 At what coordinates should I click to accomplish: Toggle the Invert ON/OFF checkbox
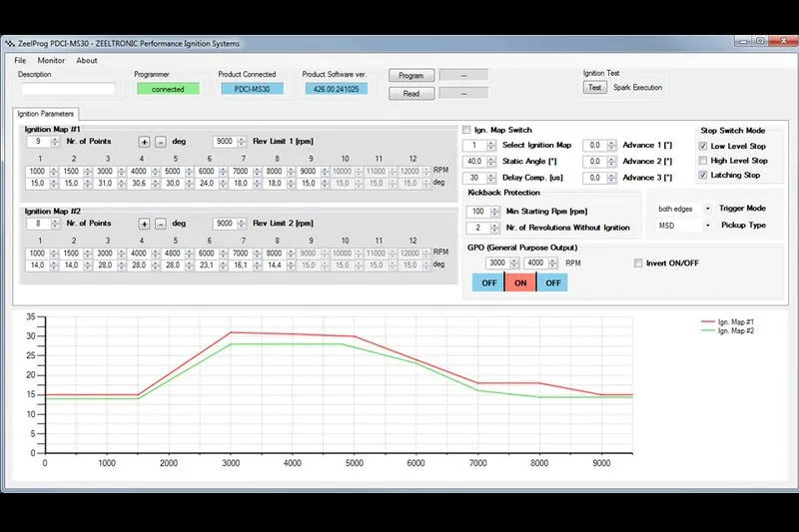638,264
